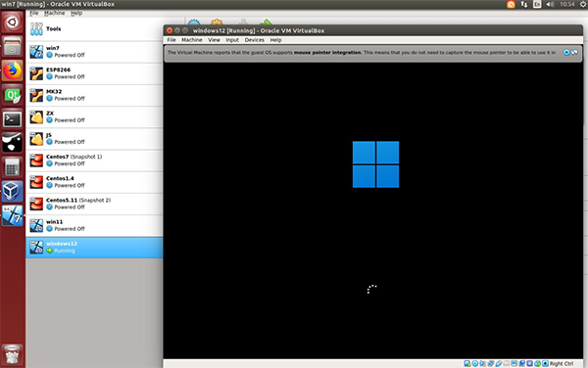Open Help menu in VirtualBox Manager
Image resolution: width=588 pixels, height=368 pixels.
point(76,13)
